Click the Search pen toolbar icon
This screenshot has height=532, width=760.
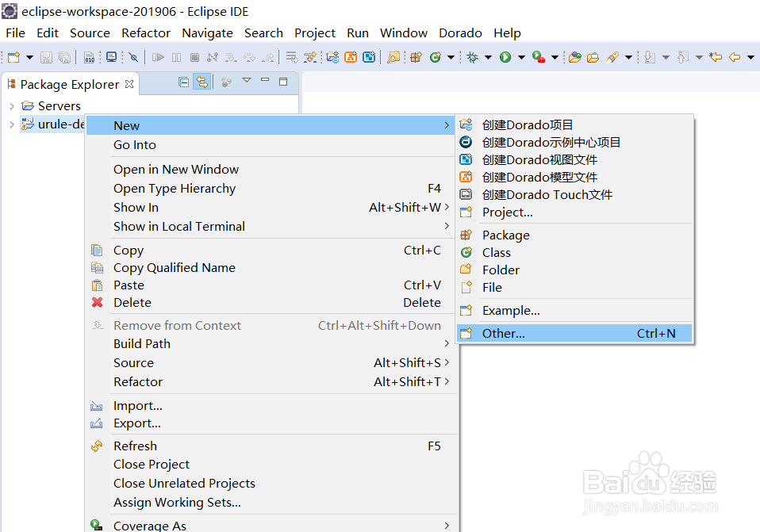[612, 57]
